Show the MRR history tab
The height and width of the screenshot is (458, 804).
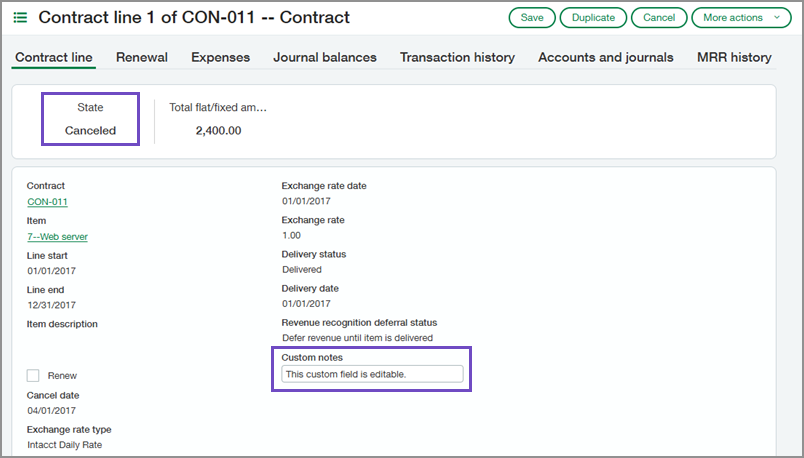click(734, 57)
